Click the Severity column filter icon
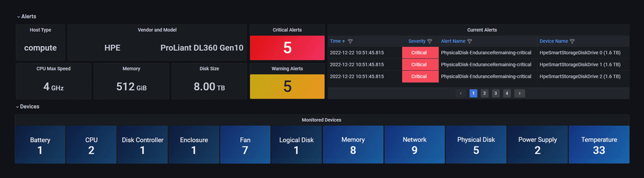The width and height of the screenshot is (644, 178). click(429, 41)
